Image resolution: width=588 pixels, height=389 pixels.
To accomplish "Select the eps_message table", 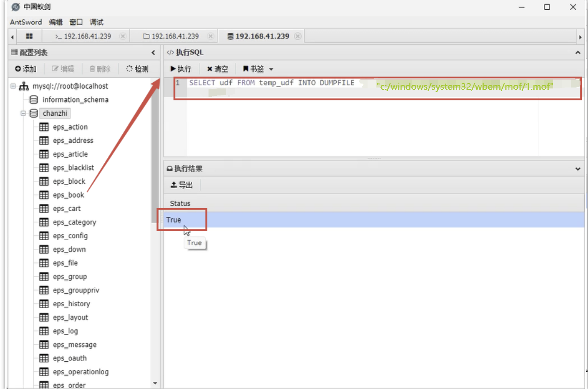I will coord(75,345).
